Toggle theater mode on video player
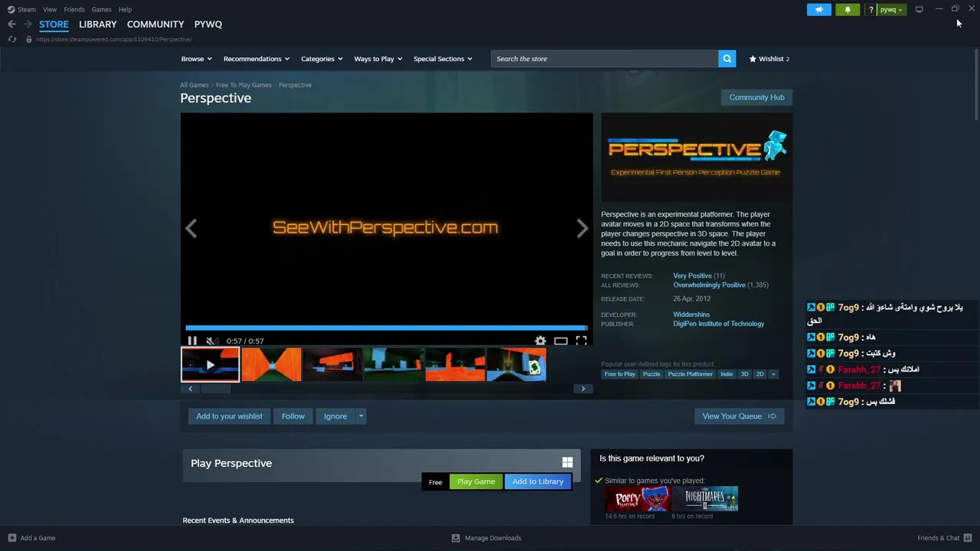Image resolution: width=980 pixels, height=551 pixels. (561, 341)
